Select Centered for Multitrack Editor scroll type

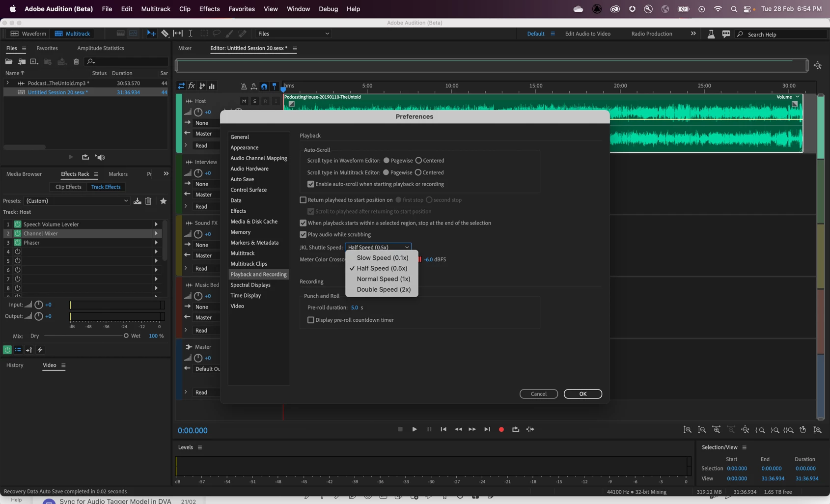coord(418,172)
